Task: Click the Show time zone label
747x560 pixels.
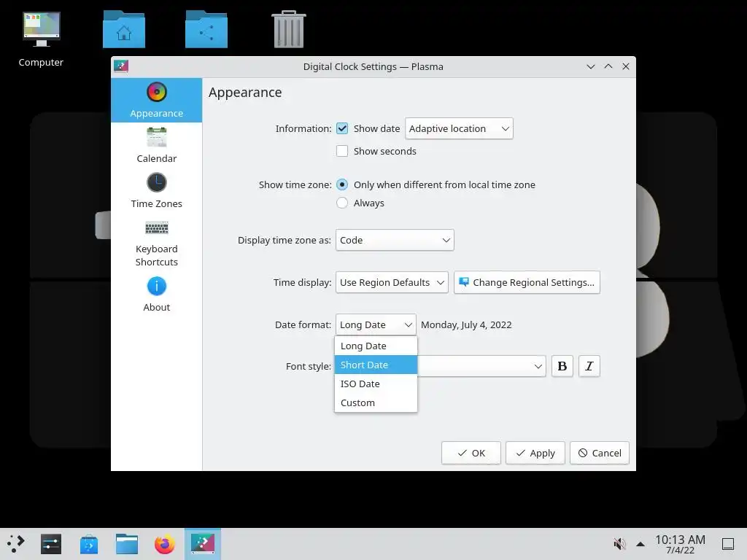Action: pos(295,184)
